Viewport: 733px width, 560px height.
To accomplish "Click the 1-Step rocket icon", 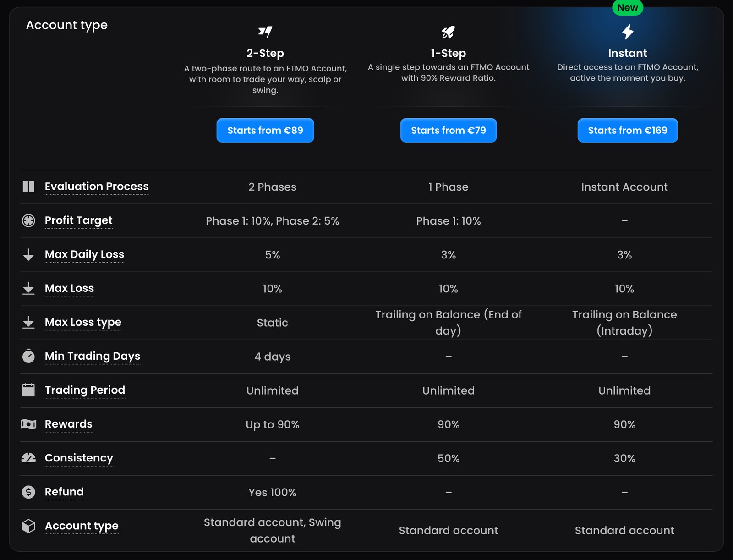I will [448, 32].
